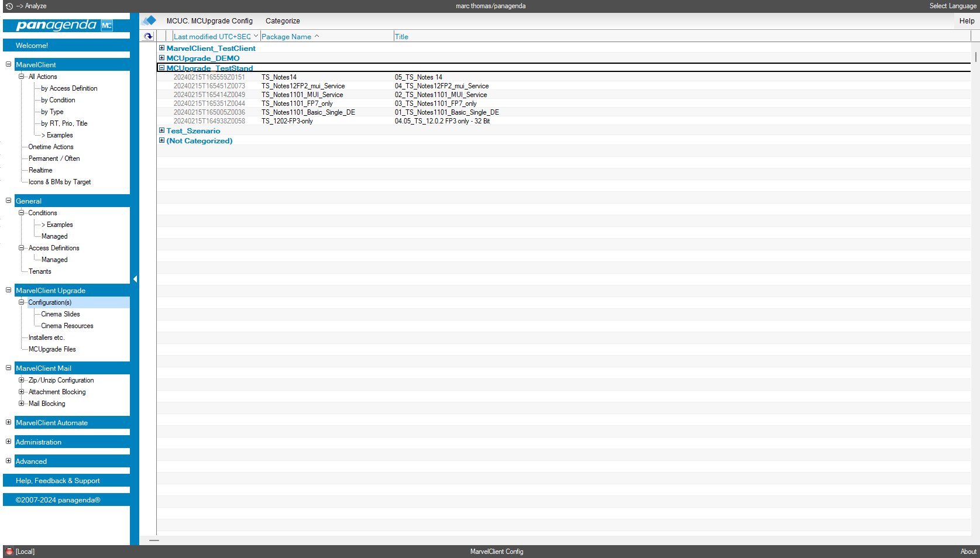This screenshot has height=558, width=980.
Task: Expand Attachment Blocking tree node
Action: pos(21,392)
